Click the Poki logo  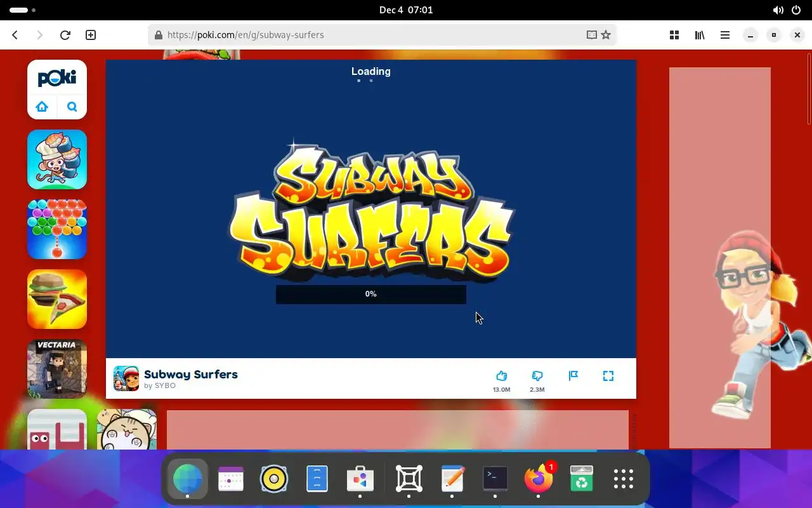[x=57, y=78]
